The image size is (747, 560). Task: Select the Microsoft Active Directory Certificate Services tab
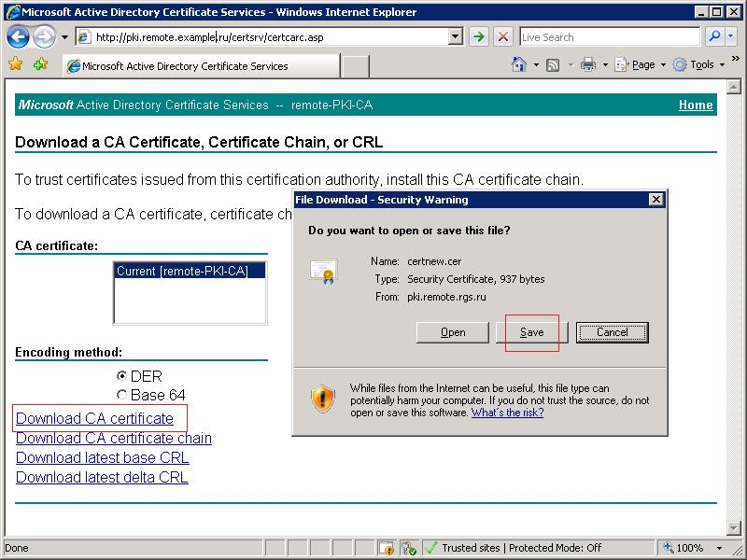click(201, 65)
